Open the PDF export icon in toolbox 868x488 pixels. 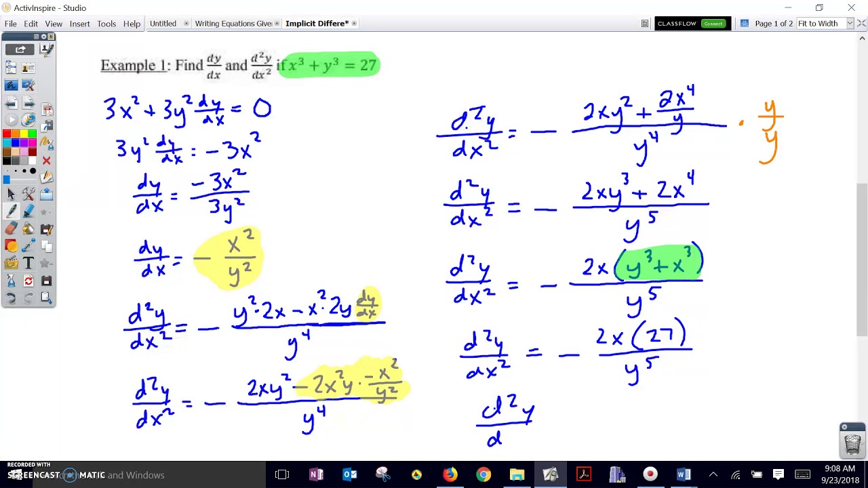(x=47, y=110)
